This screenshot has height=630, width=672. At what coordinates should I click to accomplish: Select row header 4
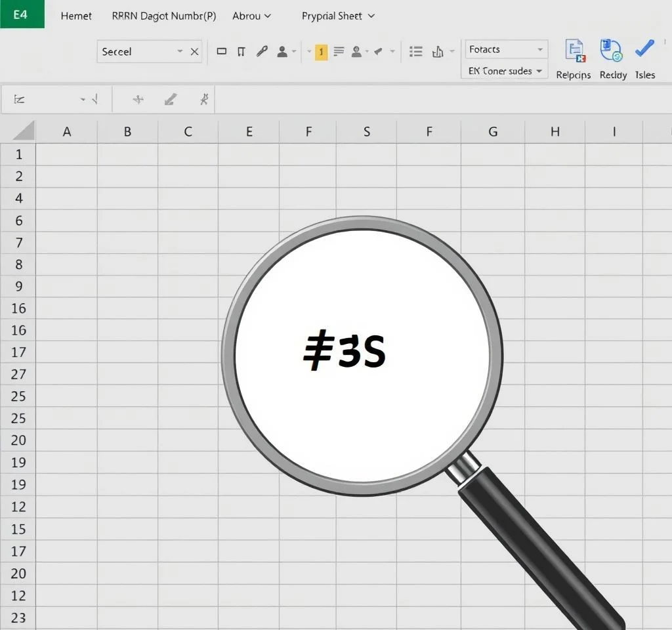click(x=18, y=198)
